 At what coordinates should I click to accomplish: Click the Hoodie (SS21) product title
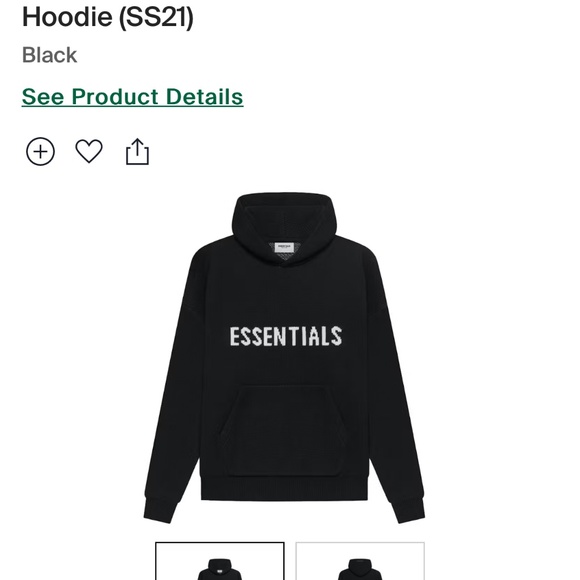(x=108, y=17)
